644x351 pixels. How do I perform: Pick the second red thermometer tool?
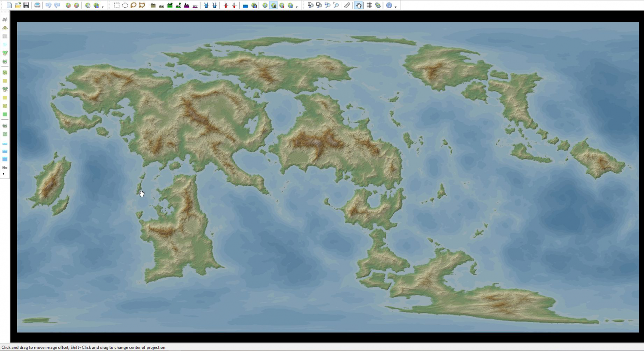point(234,5)
